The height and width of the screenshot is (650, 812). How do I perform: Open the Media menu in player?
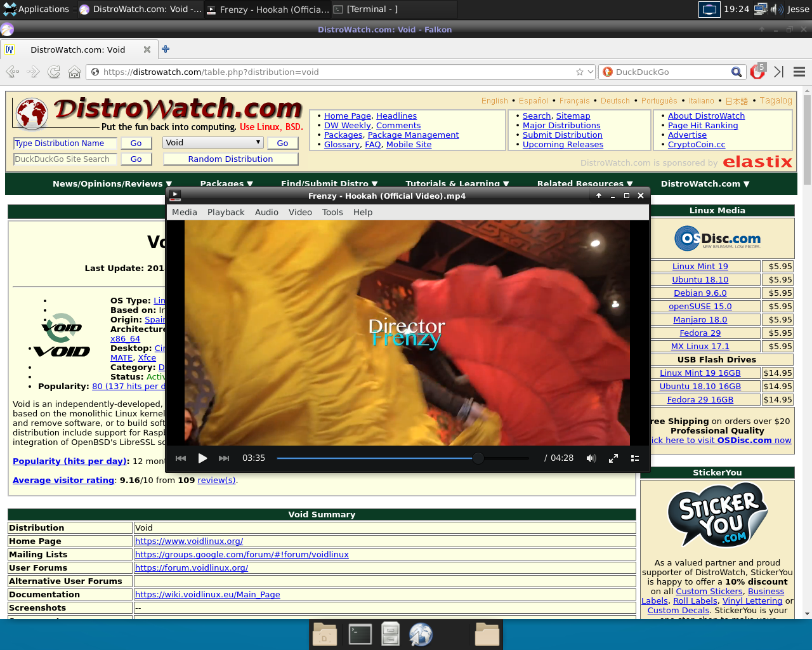[x=185, y=212]
